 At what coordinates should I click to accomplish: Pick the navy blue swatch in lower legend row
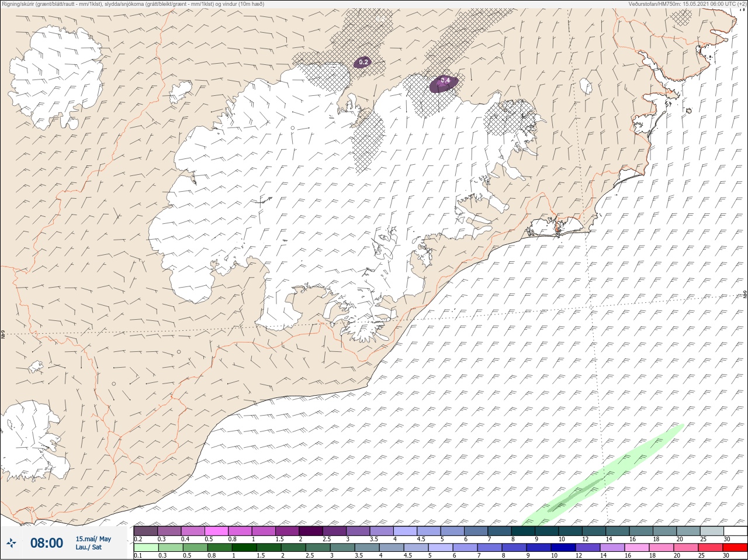coord(563,548)
